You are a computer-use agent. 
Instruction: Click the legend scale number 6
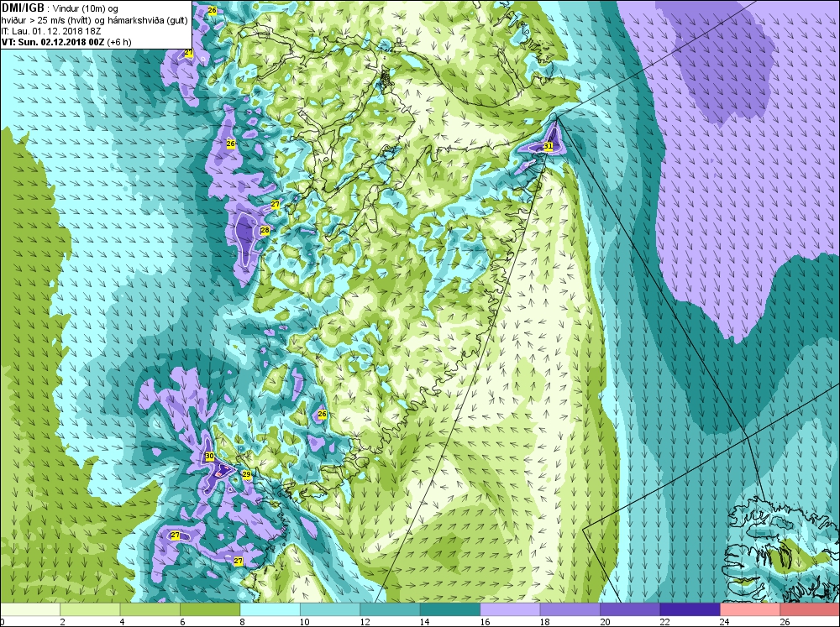pos(182,622)
